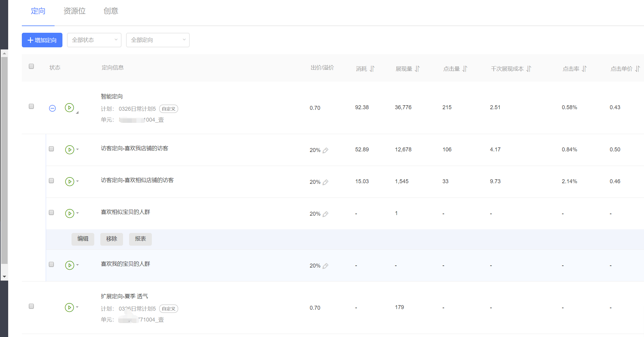Toggle the select-all checkbox in the header
This screenshot has height=337, width=644.
[x=31, y=66]
